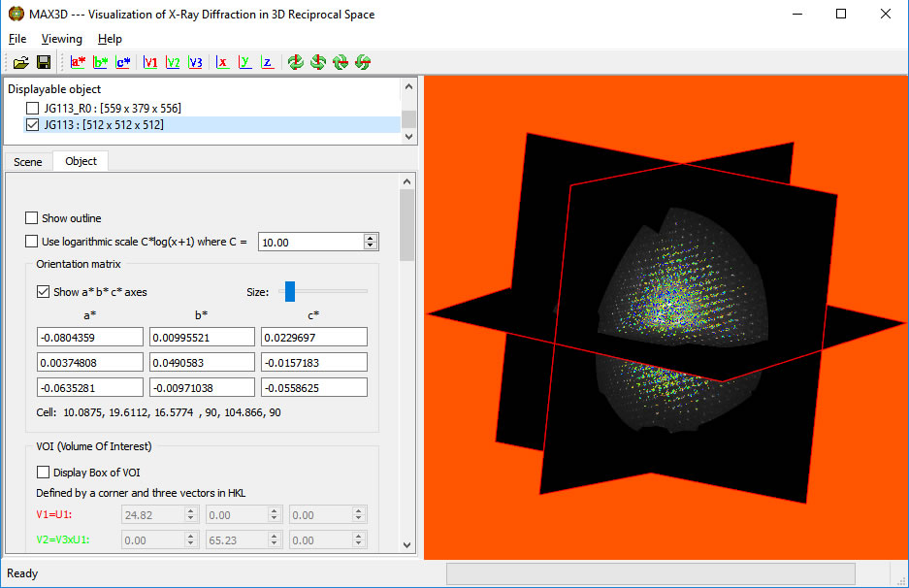The image size is (909, 588).
Task: Increase the logarithmic C value with stepper
Action: (x=370, y=238)
